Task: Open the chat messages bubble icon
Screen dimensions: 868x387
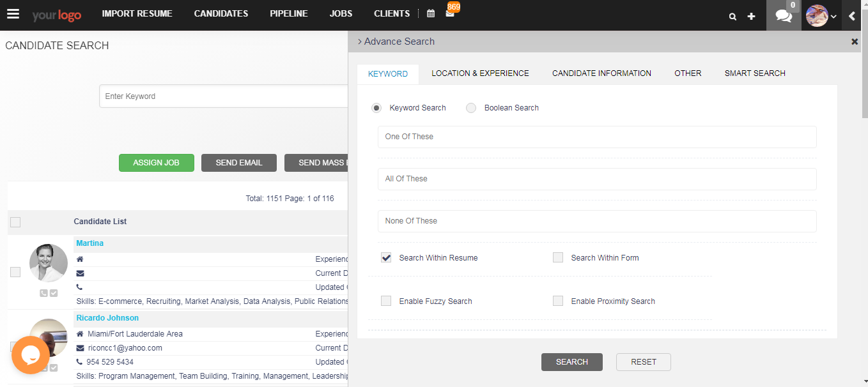Action: pyautogui.click(x=784, y=15)
